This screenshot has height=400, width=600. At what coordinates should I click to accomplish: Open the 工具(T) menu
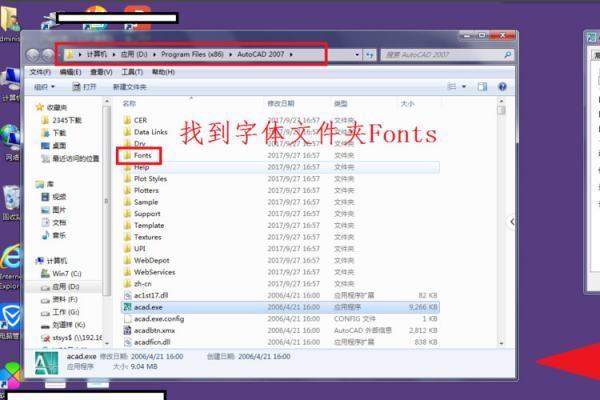click(131, 72)
